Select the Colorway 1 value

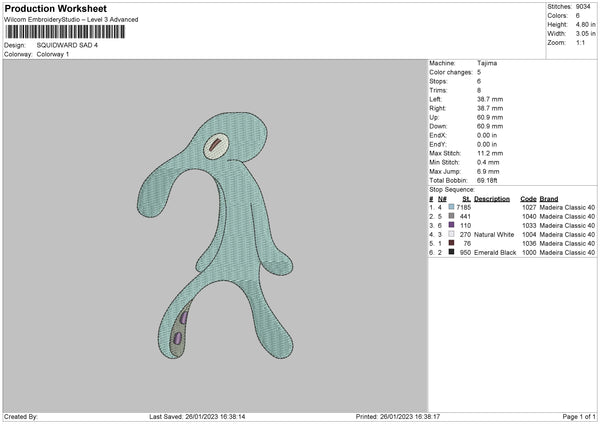click(59, 53)
